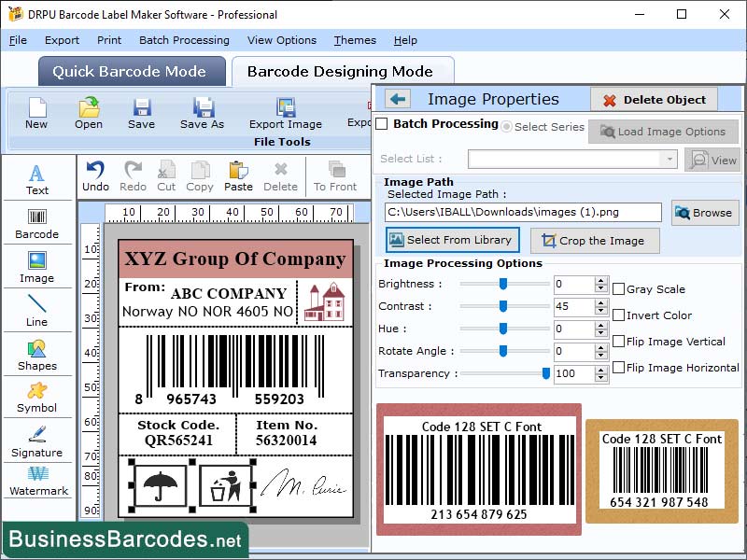The height and width of the screenshot is (560, 747).
Task: Create a new label with New icon
Action: (x=36, y=114)
